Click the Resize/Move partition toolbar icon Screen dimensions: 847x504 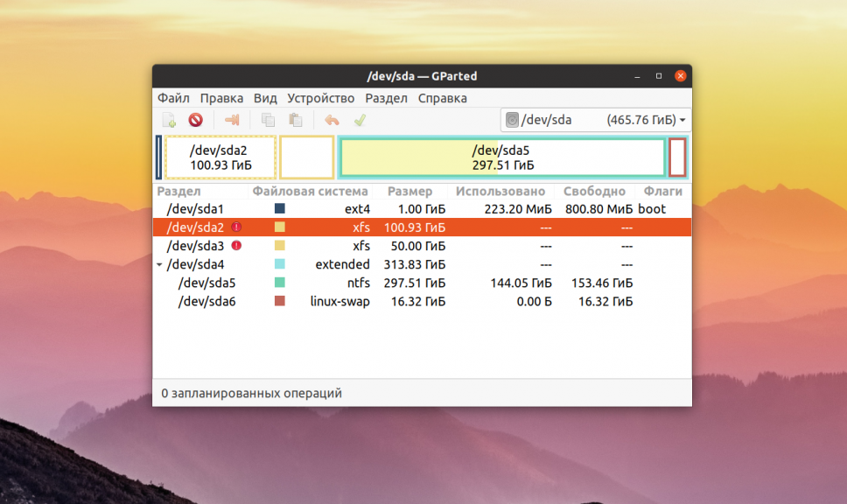point(232,120)
